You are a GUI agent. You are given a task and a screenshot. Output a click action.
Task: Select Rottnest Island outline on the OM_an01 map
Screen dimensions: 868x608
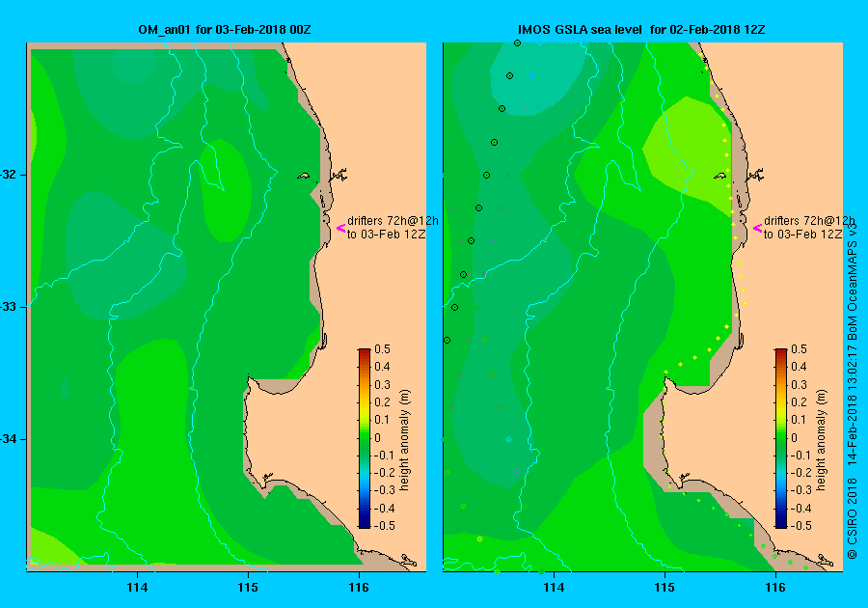click(304, 176)
